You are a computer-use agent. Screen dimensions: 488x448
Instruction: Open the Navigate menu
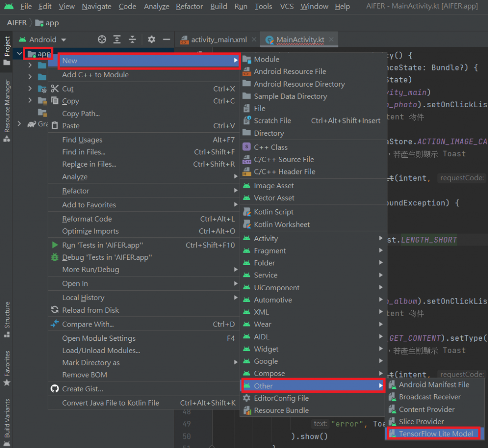click(96, 7)
